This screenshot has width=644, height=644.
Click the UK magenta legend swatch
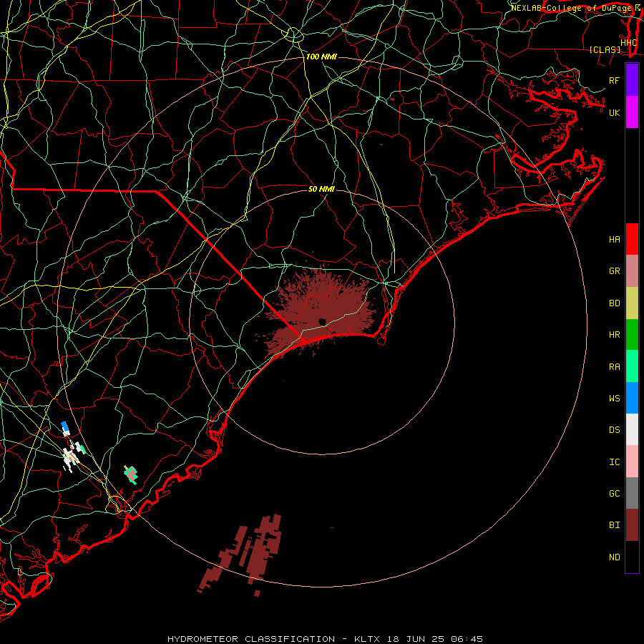[x=632, y=112]
